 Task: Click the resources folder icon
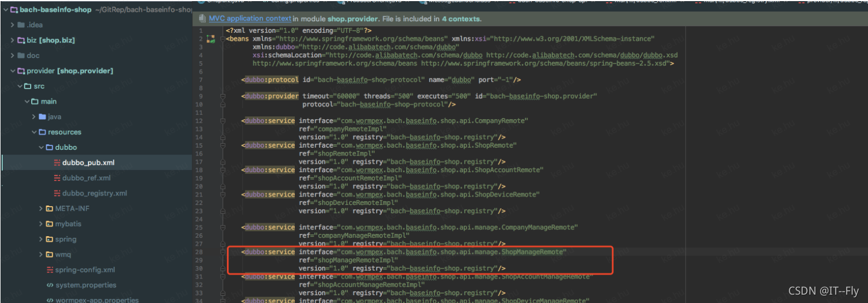pos(42,132)
